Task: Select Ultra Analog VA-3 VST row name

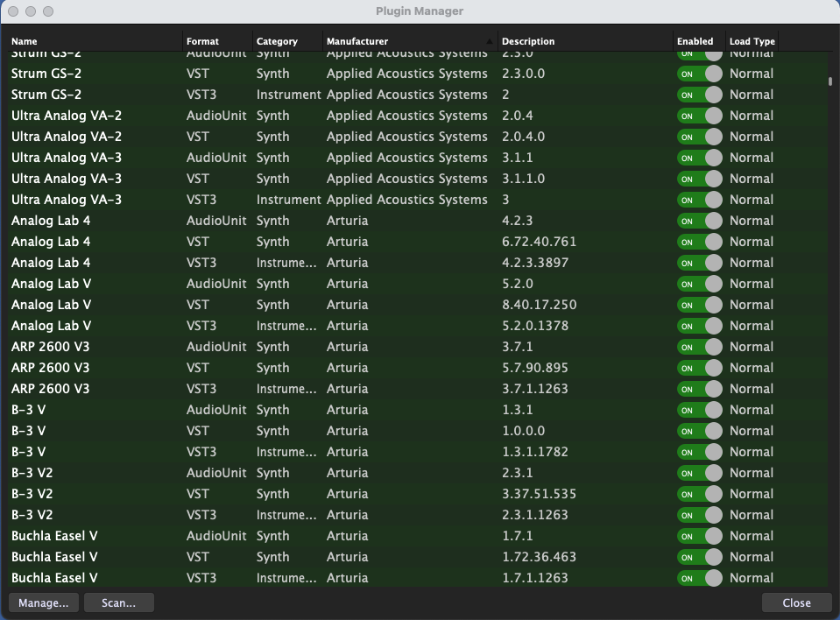Action: [x=67, y=179]
